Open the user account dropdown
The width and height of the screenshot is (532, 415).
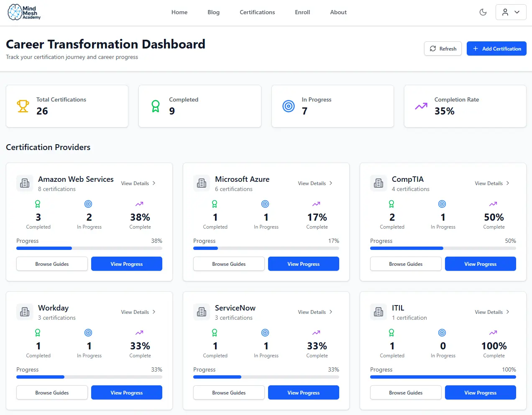pyautogui.click(x=511, y=12)
